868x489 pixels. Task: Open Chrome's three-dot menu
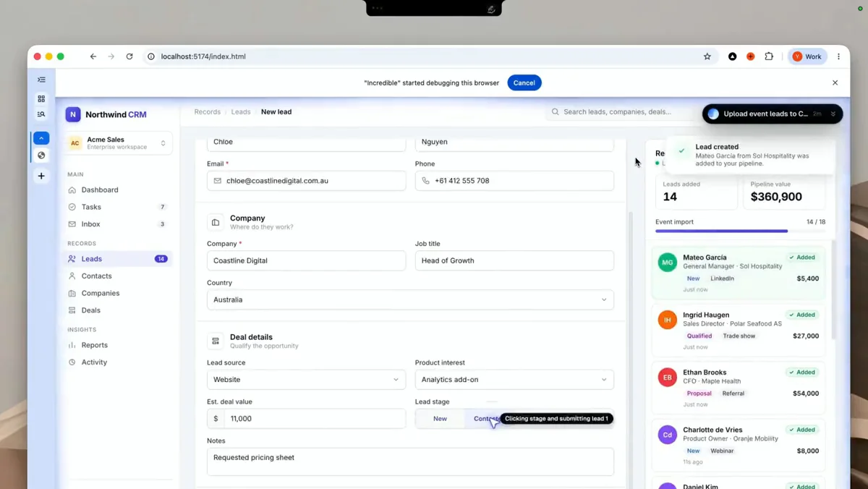839,56
